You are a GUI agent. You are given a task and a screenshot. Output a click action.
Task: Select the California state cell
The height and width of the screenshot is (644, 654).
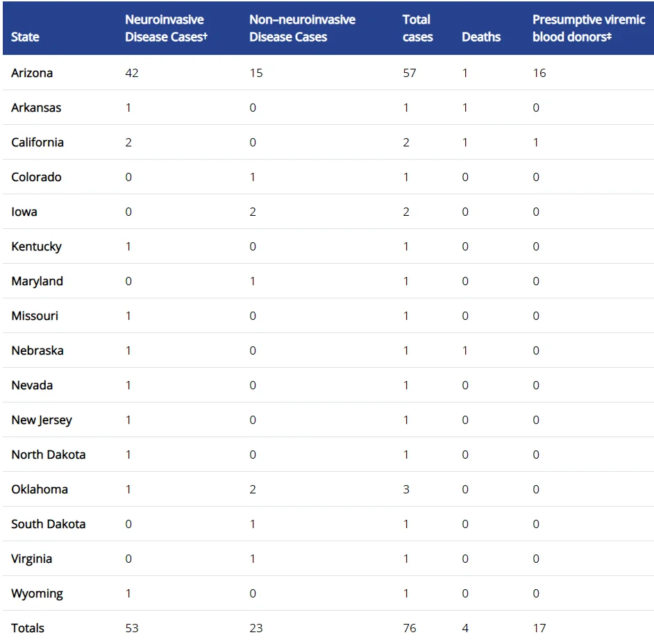[x=37, y=142]
